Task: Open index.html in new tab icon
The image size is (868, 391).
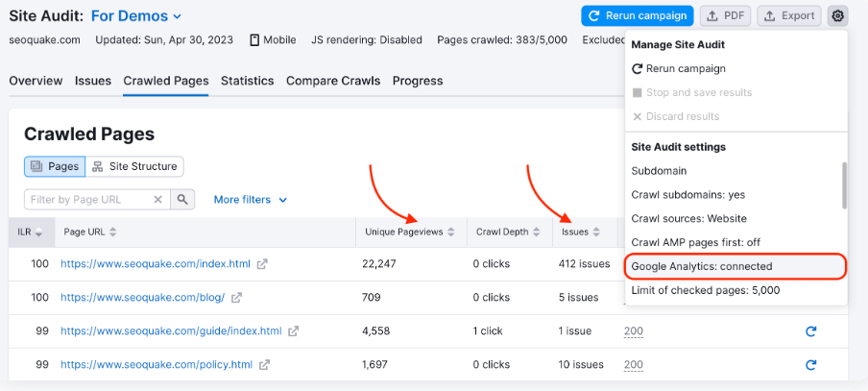Action: [262, 264]
